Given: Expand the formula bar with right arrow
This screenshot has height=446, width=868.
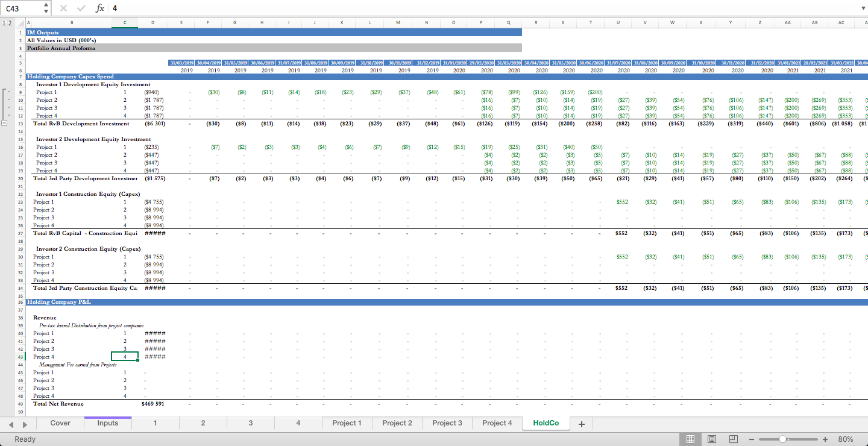Looking at the screenshot, I should tap(862, 8).
